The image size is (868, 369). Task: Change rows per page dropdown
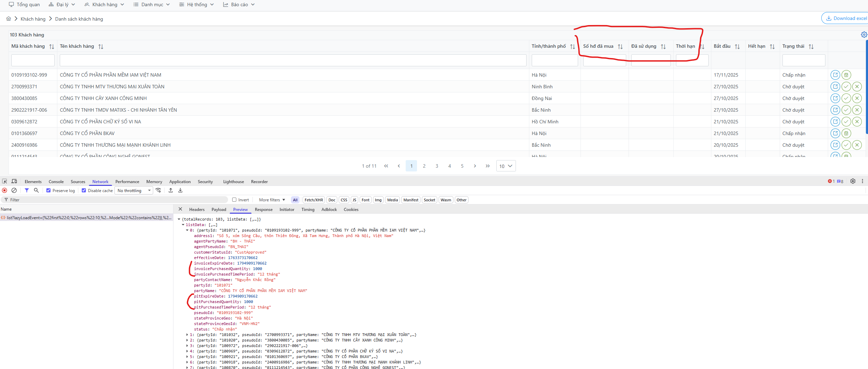(506, 166)
